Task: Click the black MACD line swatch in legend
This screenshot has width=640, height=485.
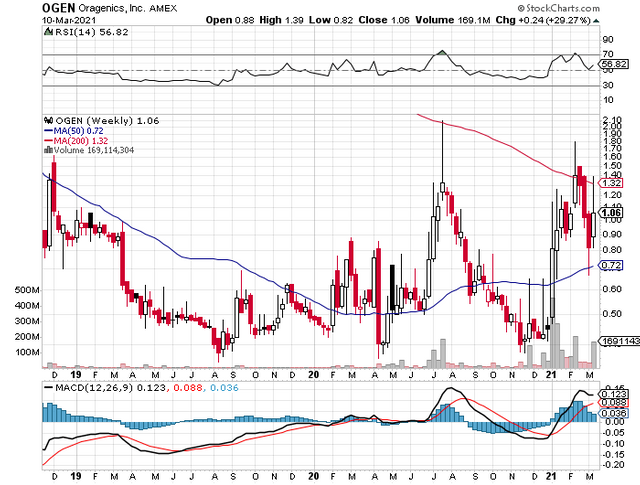Action: coord(49,387)
